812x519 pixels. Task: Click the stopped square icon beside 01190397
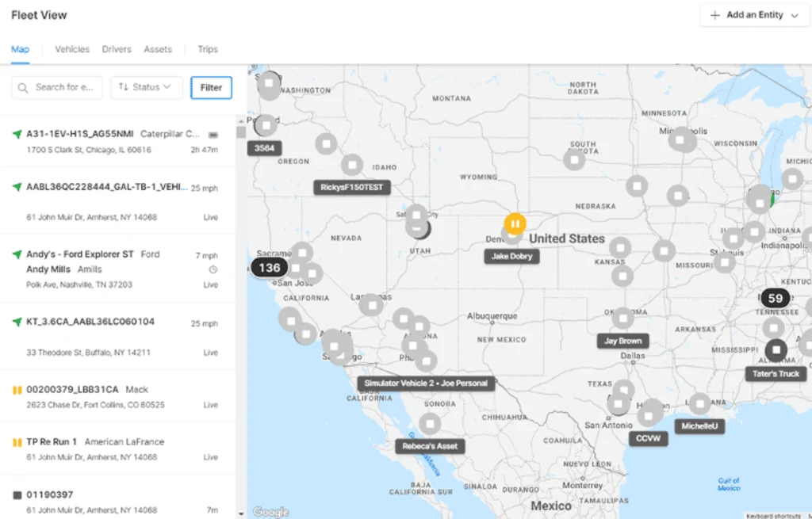click(17, 495)
